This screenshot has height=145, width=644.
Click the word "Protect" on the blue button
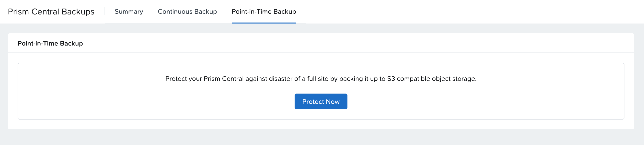point(313,102)
